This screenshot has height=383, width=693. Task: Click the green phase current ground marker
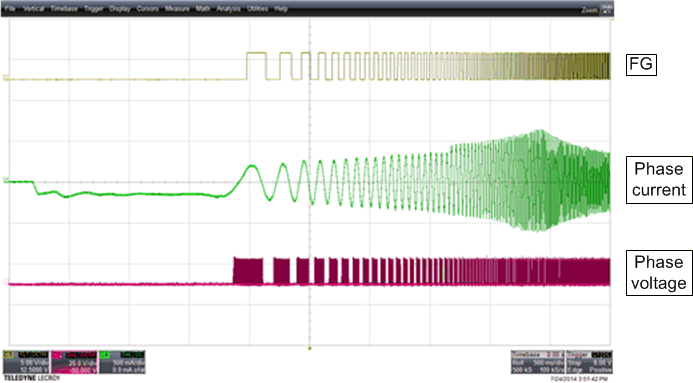pyautogui.click(x=6, y=180)
